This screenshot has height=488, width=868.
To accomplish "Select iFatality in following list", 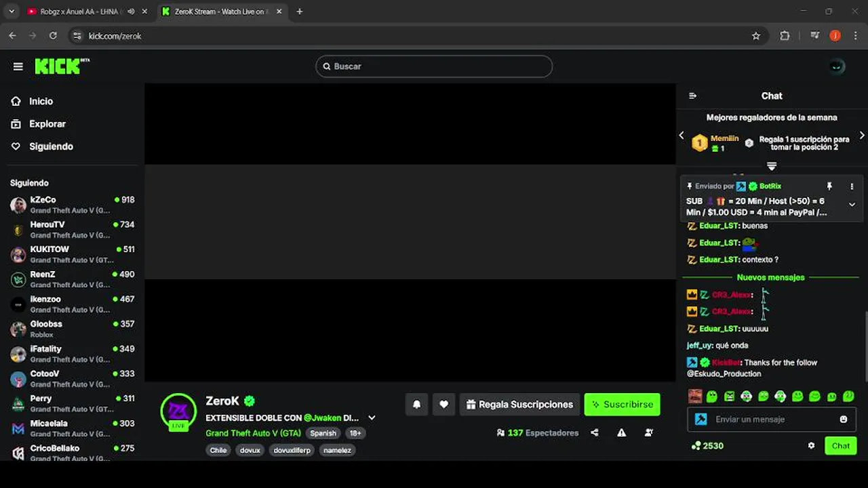I will point(72,354).
